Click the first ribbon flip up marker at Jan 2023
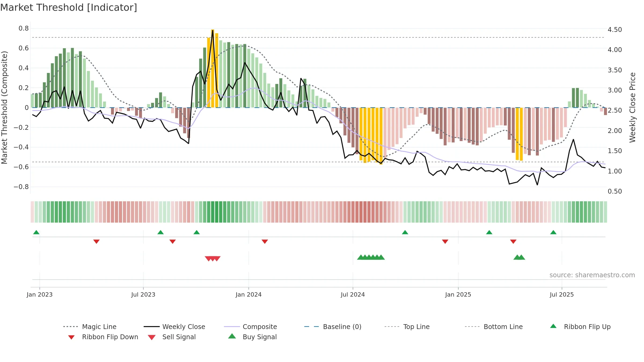Image resolution: width=644 pixels, height=362 pixels. [x=36, y=232]
